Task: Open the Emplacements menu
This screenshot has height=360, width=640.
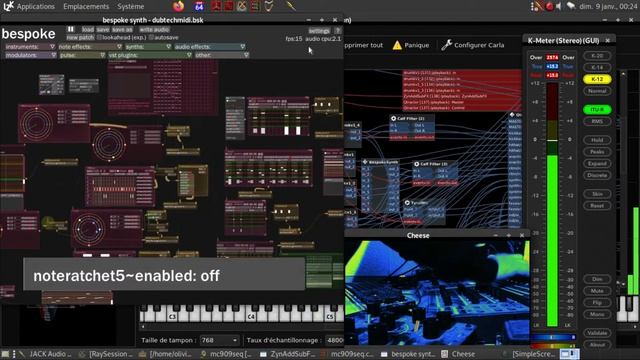Action: pos(86,7)
